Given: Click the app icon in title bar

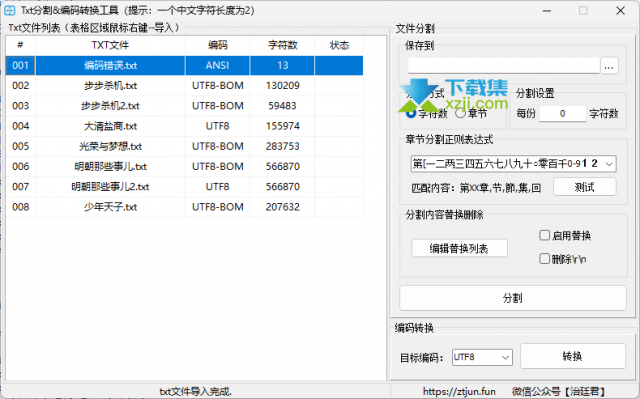Looking at the screenshot, I should pos(10,10).
